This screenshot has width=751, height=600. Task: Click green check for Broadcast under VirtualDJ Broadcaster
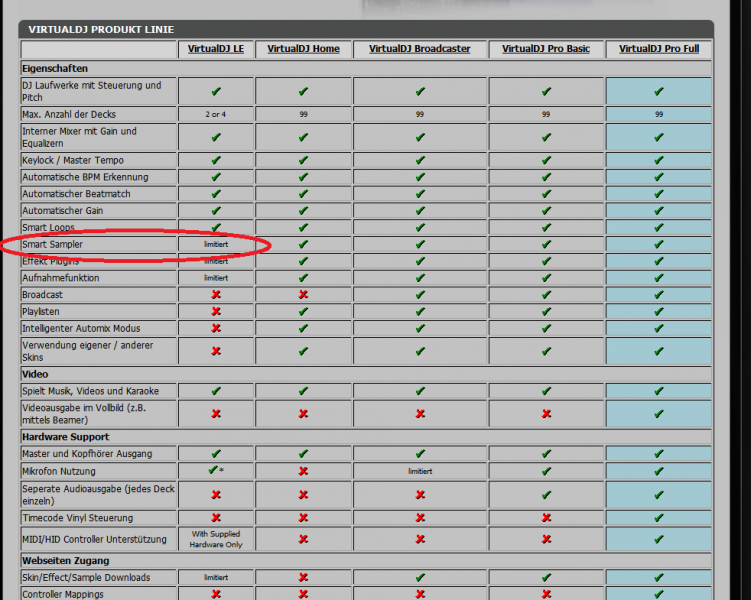tap(420, 294)
